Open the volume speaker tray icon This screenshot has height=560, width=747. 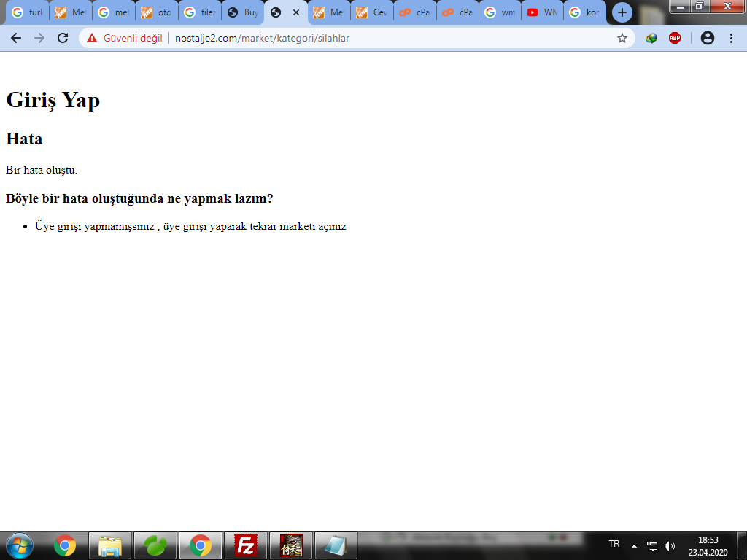670,546
